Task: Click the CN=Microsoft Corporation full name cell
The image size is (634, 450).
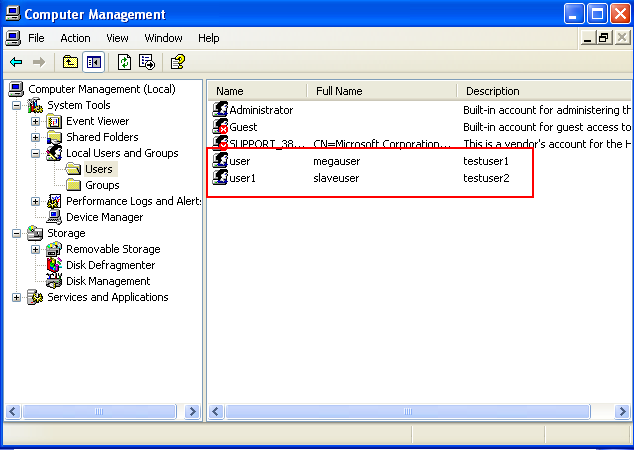Action: pos(382,144)
